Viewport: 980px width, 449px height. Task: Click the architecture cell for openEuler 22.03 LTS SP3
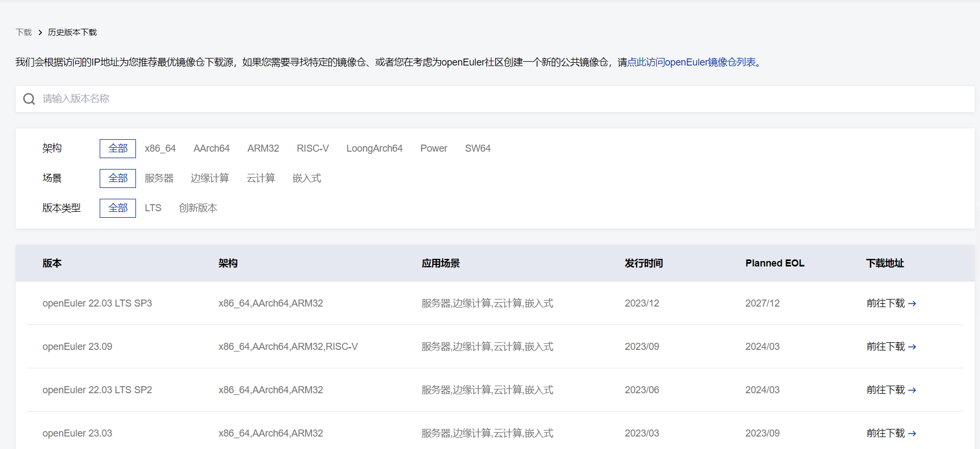tap(271, 303)
